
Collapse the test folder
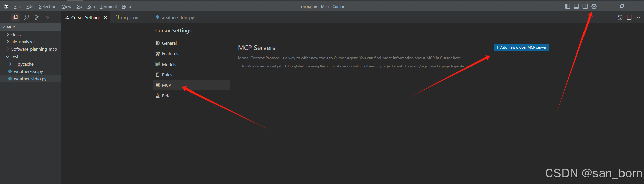coord(30,57)
